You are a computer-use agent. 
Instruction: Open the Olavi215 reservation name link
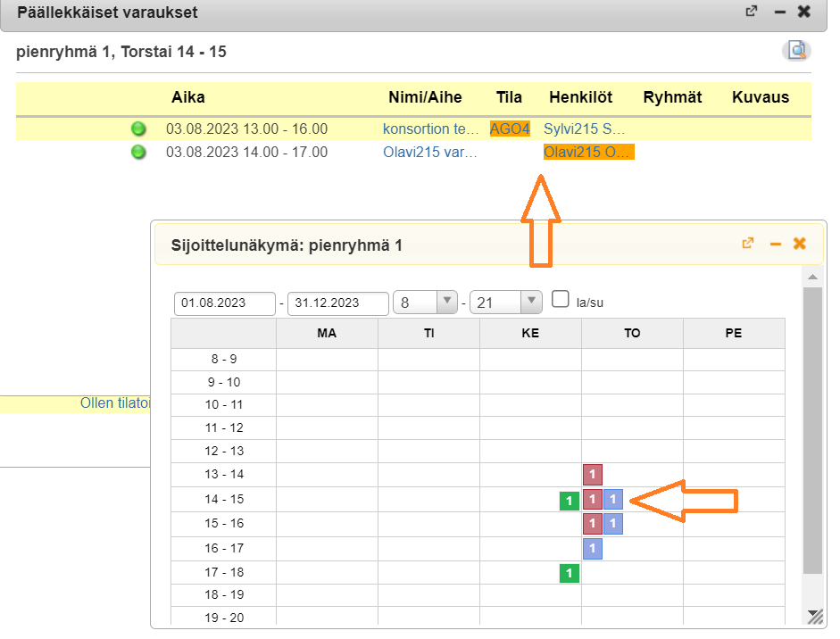[430, 152]
